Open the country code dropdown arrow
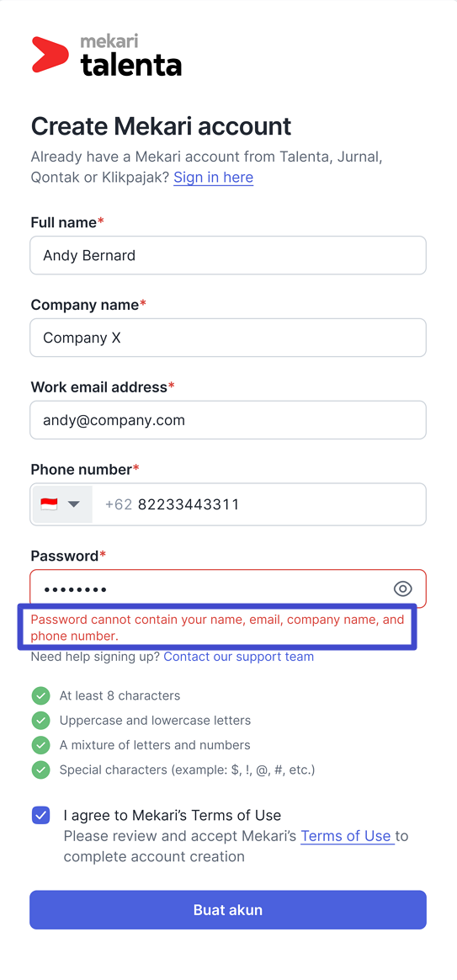The height and width of the screenshot is (980, 457). pyautogui.click(x=74, y=503)
